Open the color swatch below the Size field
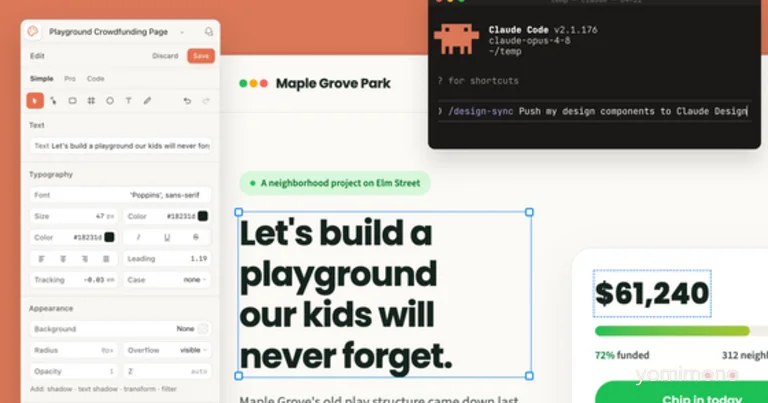768x403 pixels. 109,237
